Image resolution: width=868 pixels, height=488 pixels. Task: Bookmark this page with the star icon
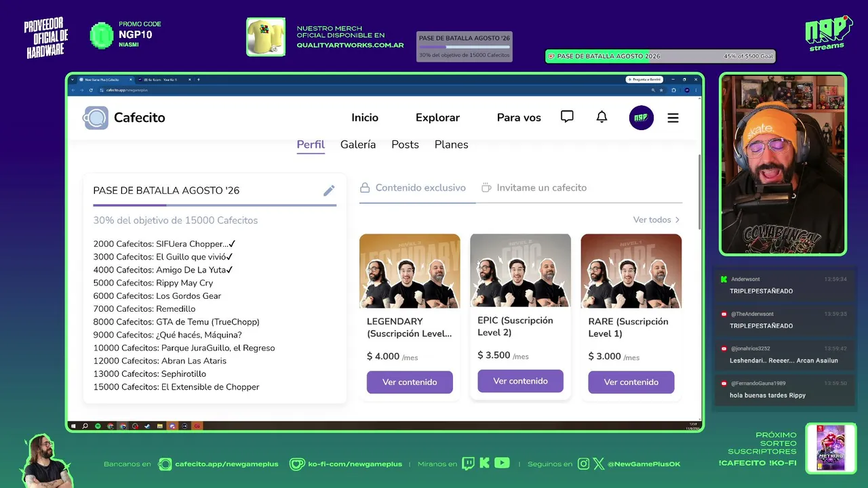coord(661,90)
